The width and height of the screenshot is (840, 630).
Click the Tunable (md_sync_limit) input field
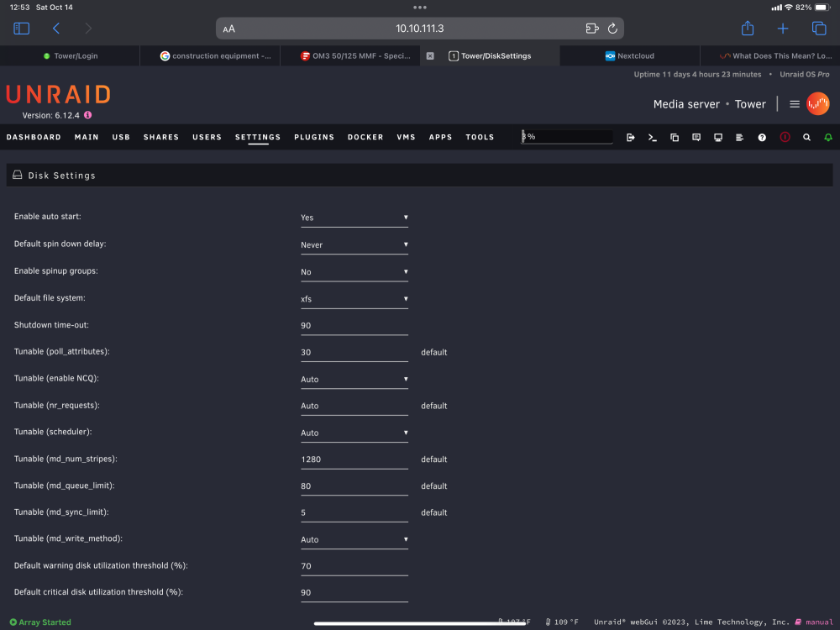tap(354, 512)
